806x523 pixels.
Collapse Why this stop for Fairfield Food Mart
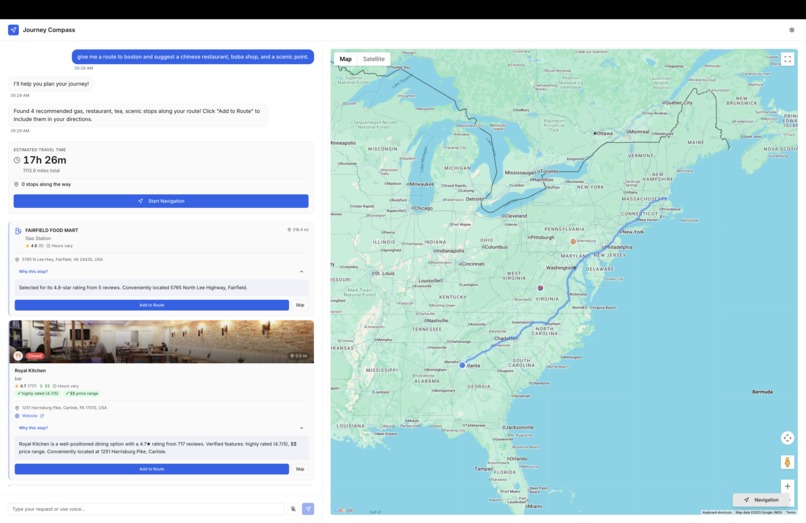(302, 272)
